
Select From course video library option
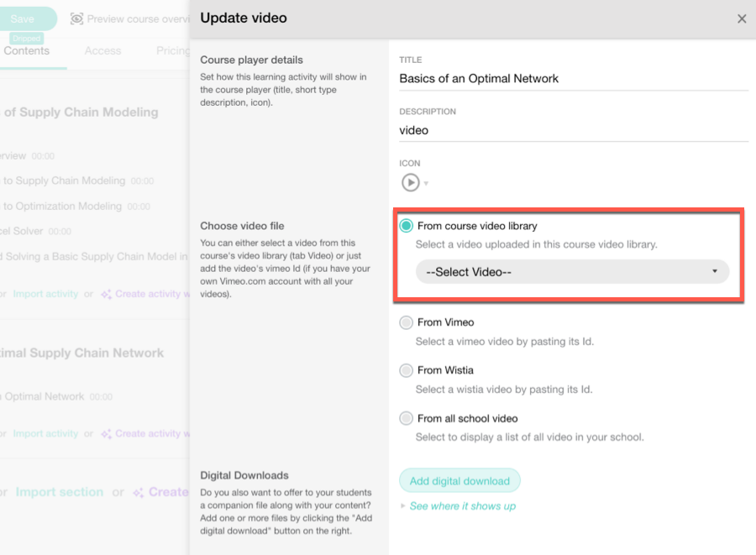click(407, 226)
